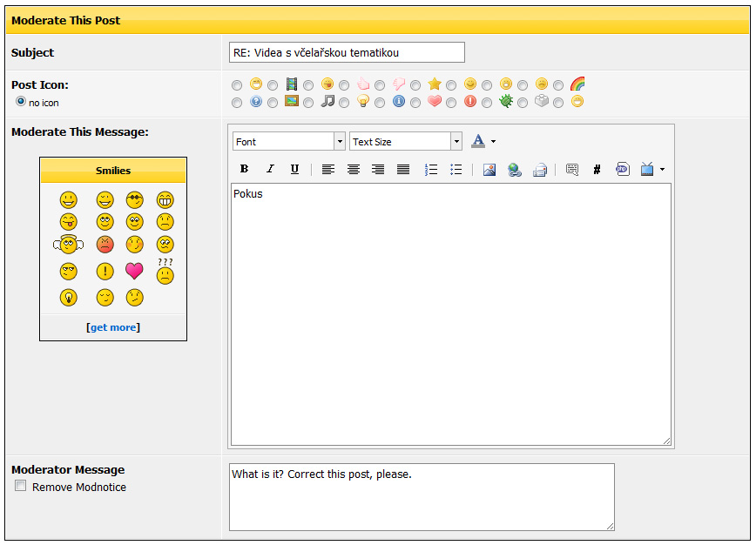The width and height of the screenshot is (756, 545).
Task: Apply italic formatting to the text
Action: click(x=270, y=170)
